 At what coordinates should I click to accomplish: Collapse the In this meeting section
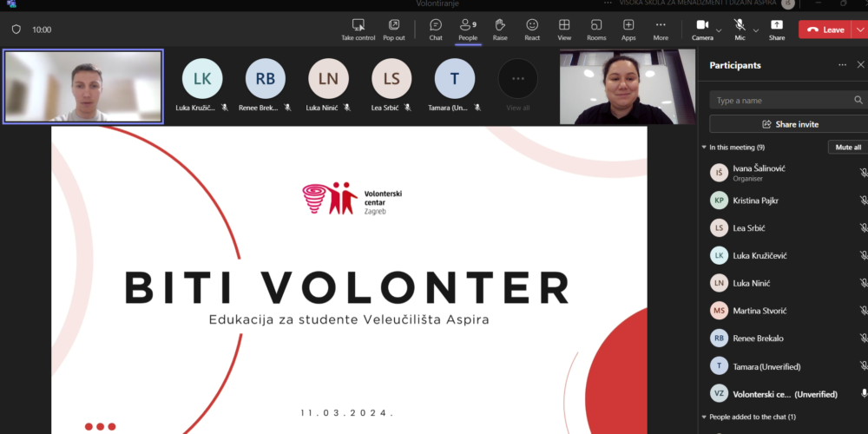point(704,148)
